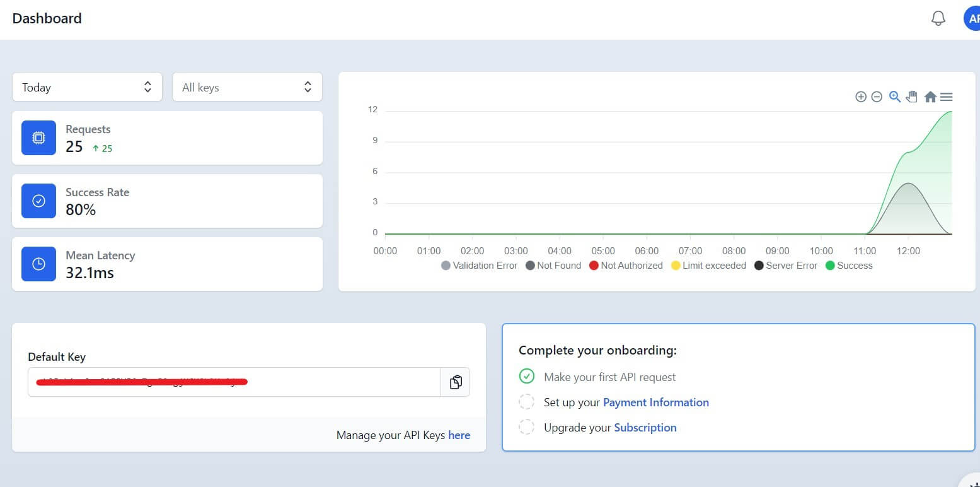This screenshot has width=980, height=487.
Task: Activate the chart panning hand tool
Action: click(911, 97)
